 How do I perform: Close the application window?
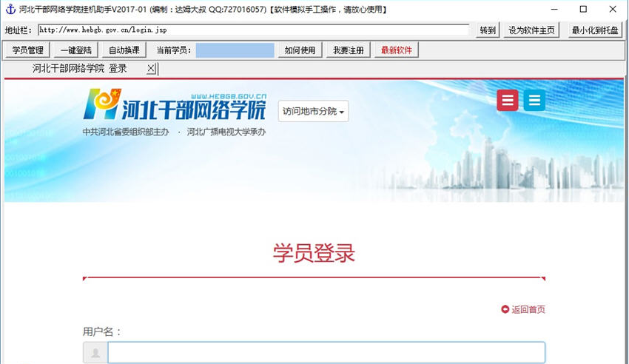(613, 9)
